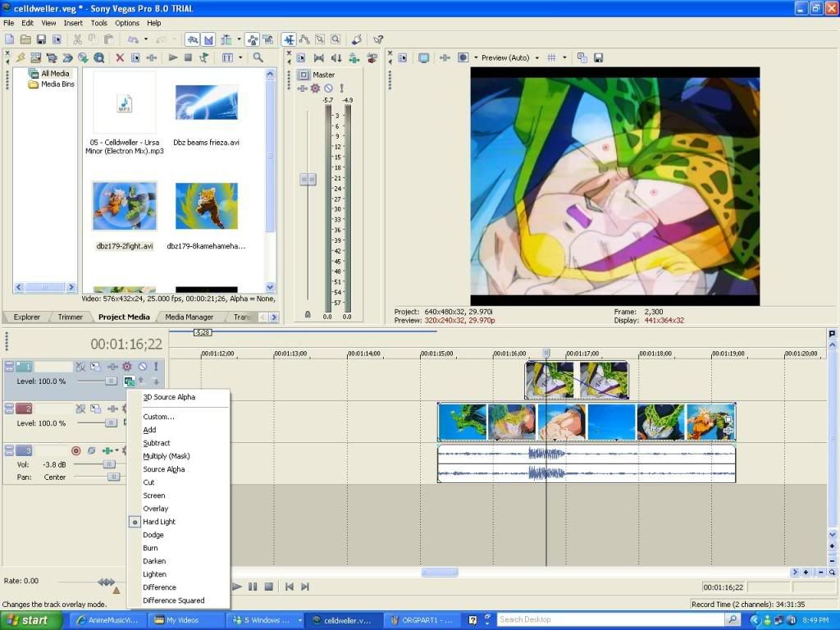Screen dimensions: 840x630
Task: Toggle Automatic Crossfades button
Action: point(208,39)
